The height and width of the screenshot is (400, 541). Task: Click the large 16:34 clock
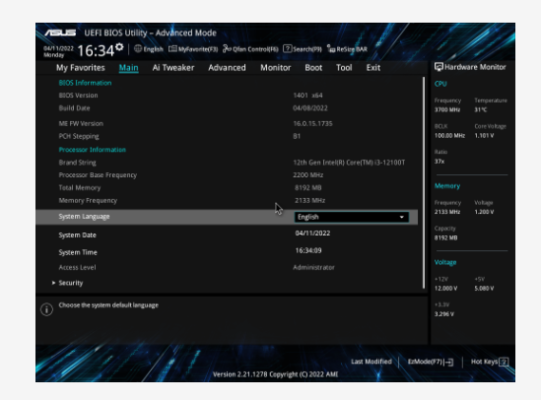point(96,51)
